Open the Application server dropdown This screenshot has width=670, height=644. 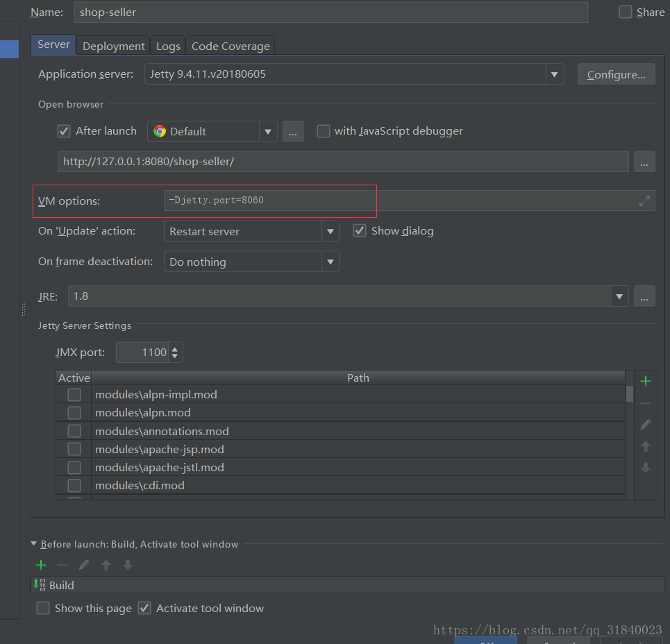(x=554, y=74)
